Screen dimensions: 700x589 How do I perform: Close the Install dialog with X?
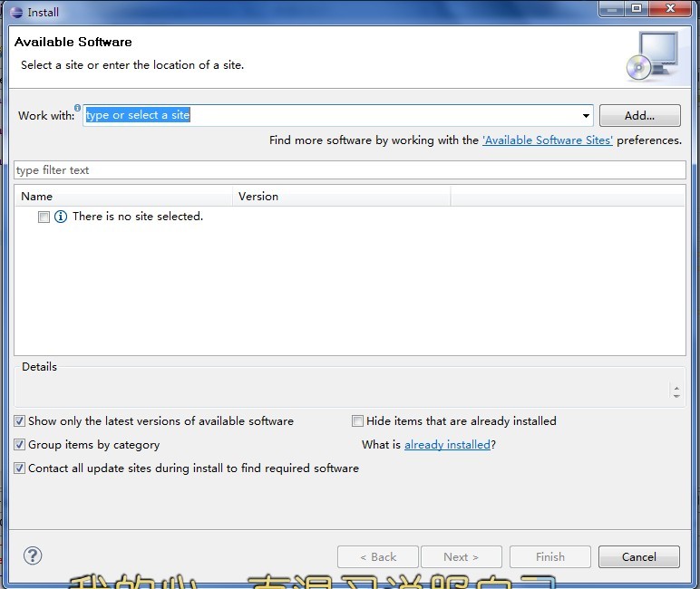coord(670,8)
